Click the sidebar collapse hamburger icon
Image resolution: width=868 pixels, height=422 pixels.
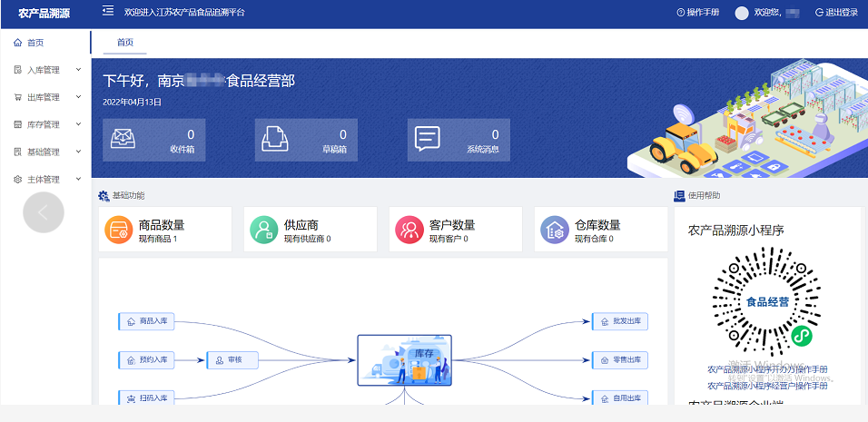(108, 12)
